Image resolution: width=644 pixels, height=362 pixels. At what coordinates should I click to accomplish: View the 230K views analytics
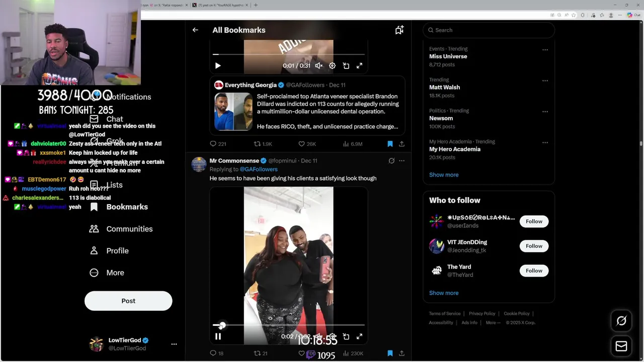click(352, 353)
